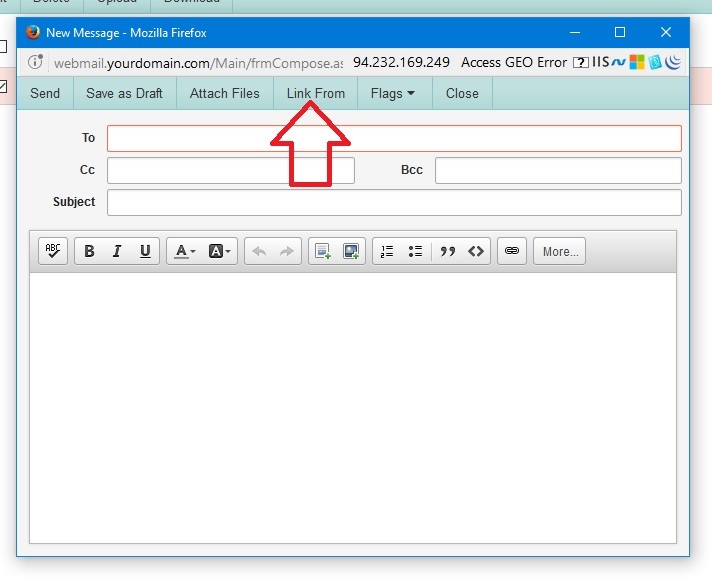This screenshot has height=585, width=712.
Task: Apply blockquote formatting
Action: [448, 251]
